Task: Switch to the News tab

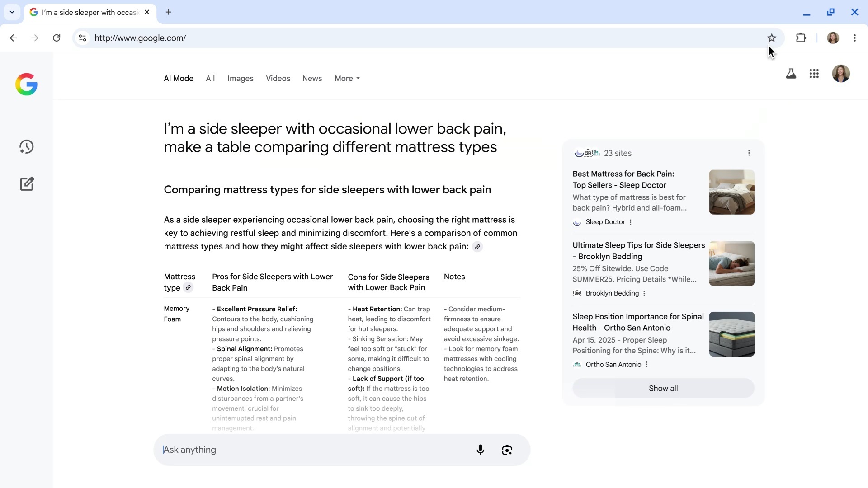Action: 312,79
